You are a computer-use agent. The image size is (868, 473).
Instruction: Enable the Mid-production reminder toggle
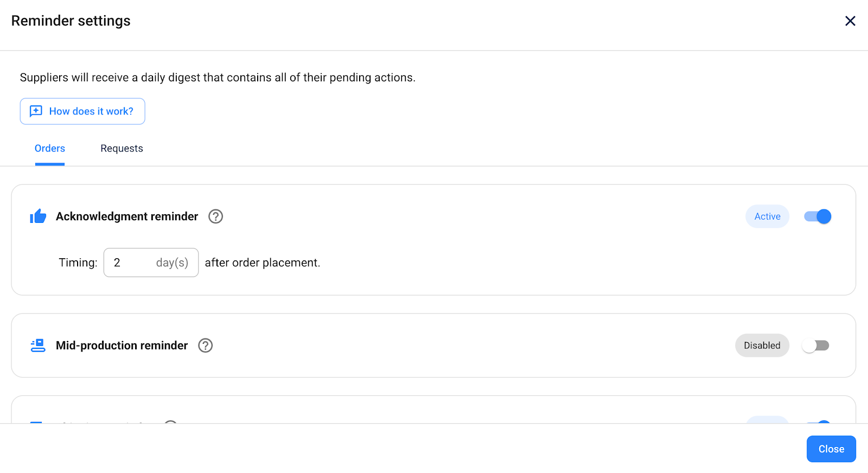(x=816, y=346)
